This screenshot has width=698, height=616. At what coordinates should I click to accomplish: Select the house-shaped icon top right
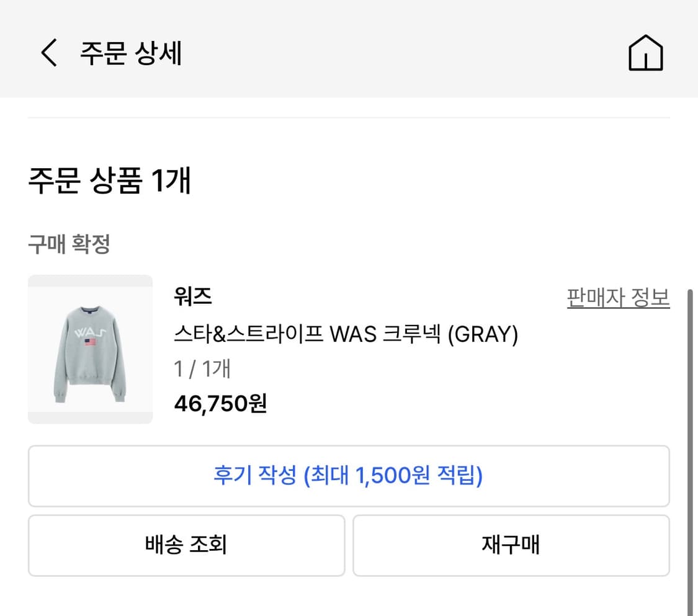[x=645, y=53]
